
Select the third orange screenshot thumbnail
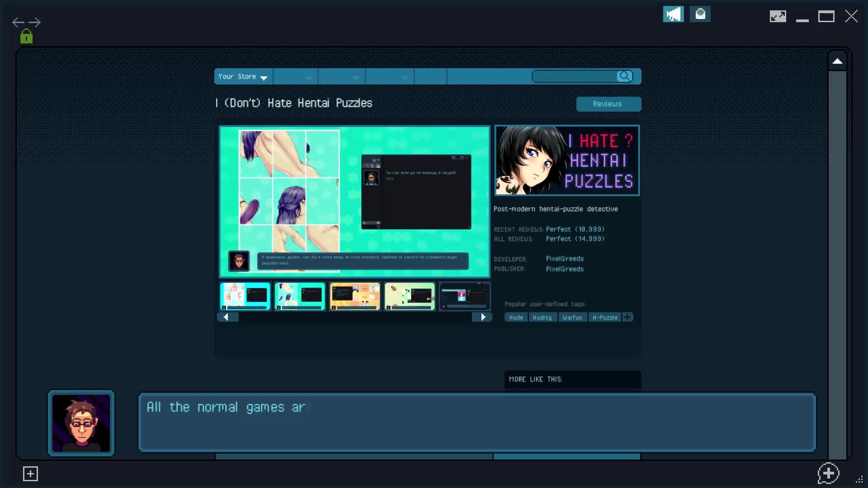click(x=355, y=296)
